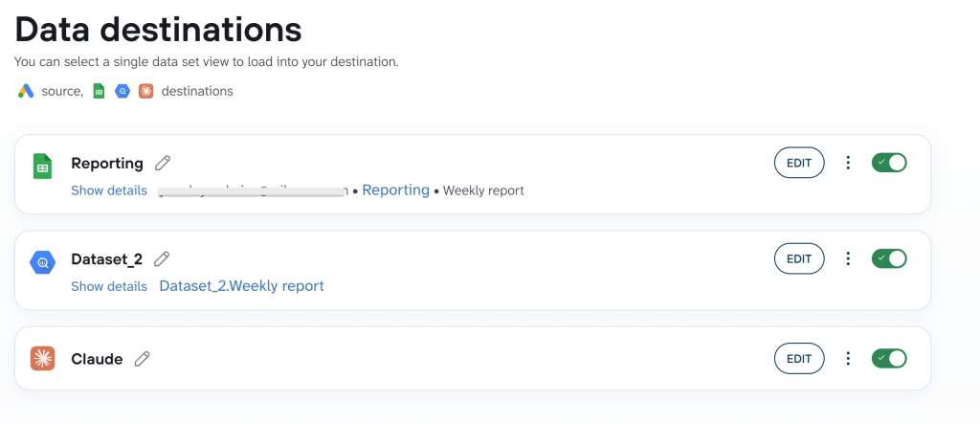Disable the Dataset_2 destination toggle
The height and width of the screenshot is (424, 980).
(889, 258)
